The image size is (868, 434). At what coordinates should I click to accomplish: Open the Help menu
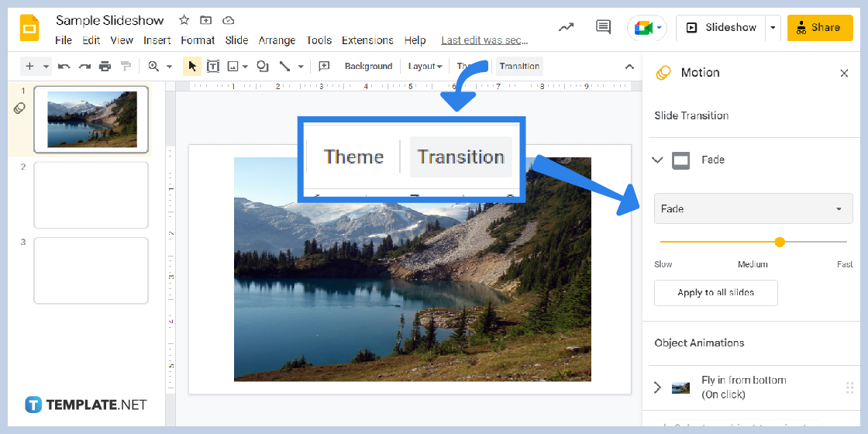[415, 40]
